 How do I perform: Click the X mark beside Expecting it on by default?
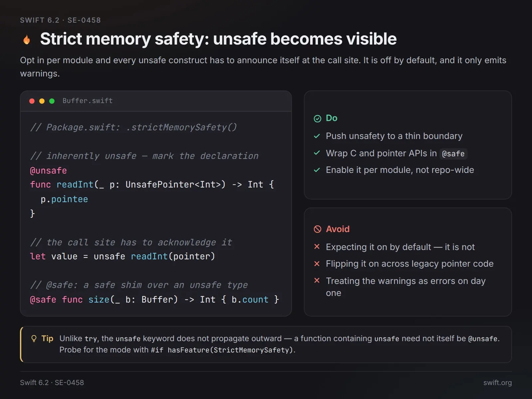(317, 246)
